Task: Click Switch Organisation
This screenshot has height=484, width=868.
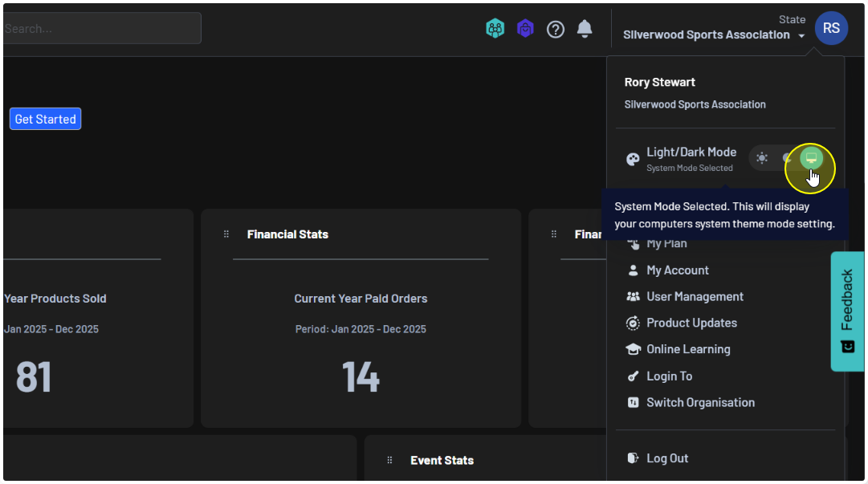Action: click(700, 402)
